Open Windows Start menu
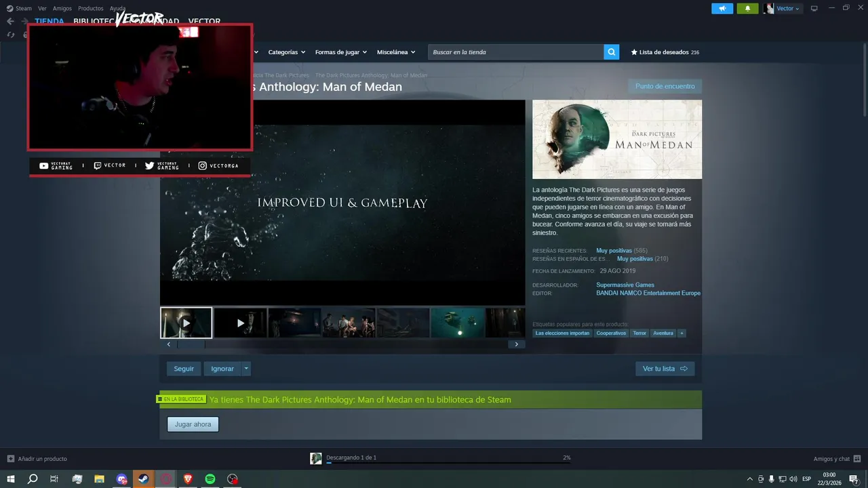Viewport: 868px width, 488px height. tap(11, 479)
